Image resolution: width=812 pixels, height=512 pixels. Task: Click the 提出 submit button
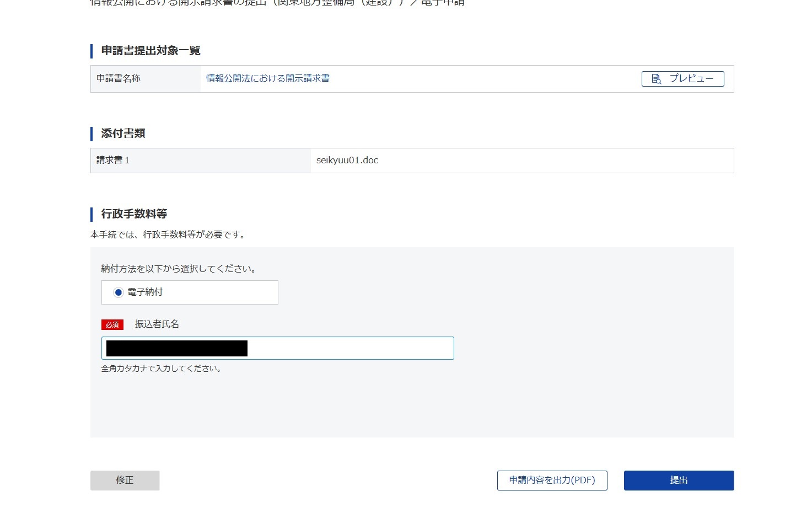click(x=679, y=481)
